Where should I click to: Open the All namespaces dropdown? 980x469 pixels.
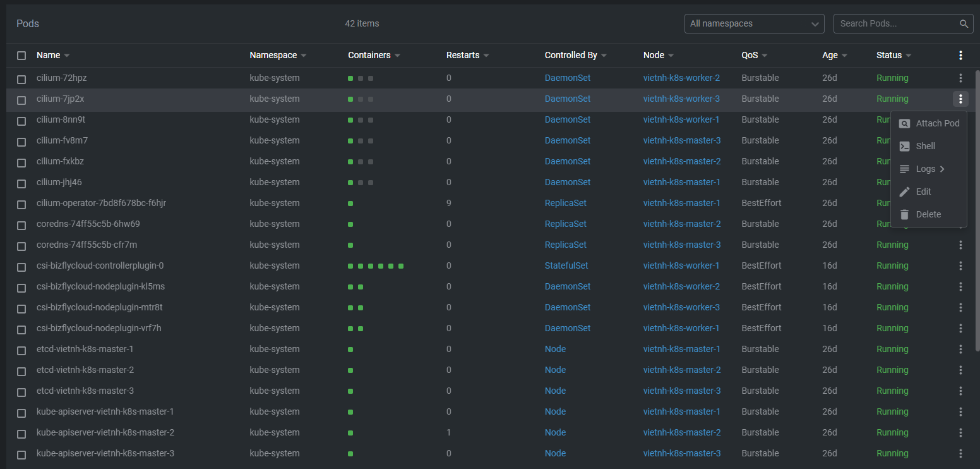pos(754,24)
